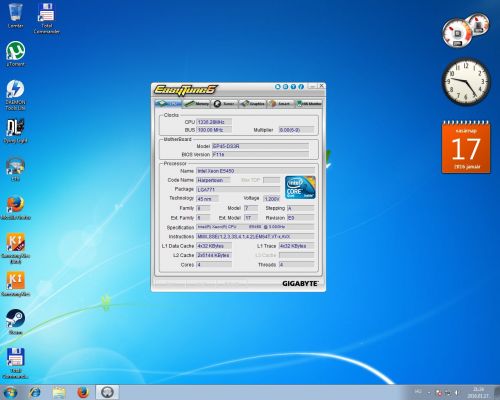
Task: Select the Mozilla Firefox desktop icon
Action: pos(16,207)
